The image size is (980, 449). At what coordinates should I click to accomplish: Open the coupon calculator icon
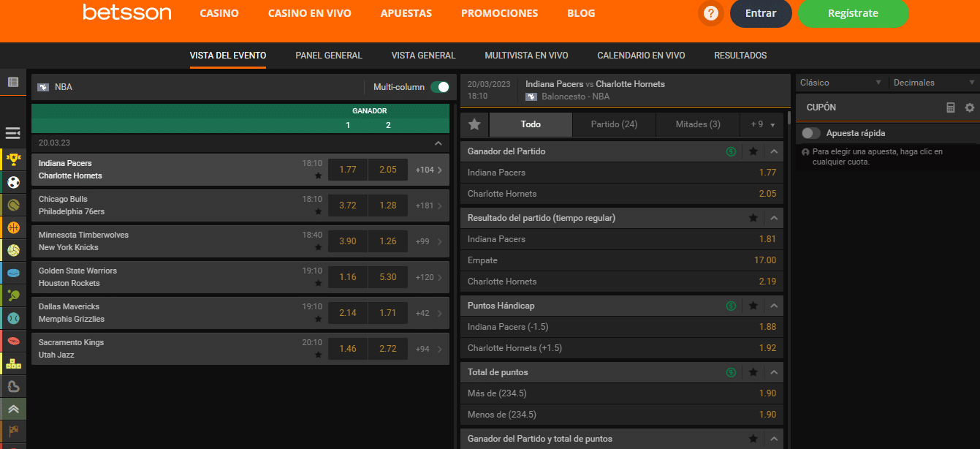point(950,107)
